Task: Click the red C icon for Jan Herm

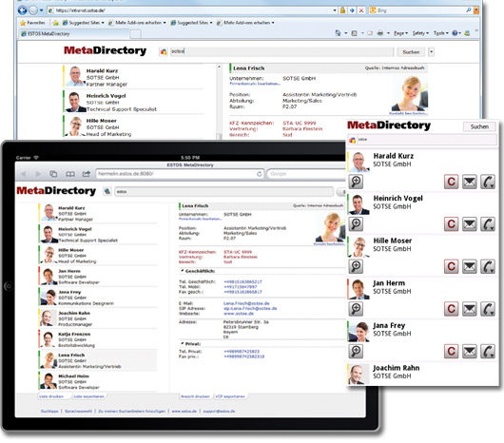Action: click(x=451, y=309)
